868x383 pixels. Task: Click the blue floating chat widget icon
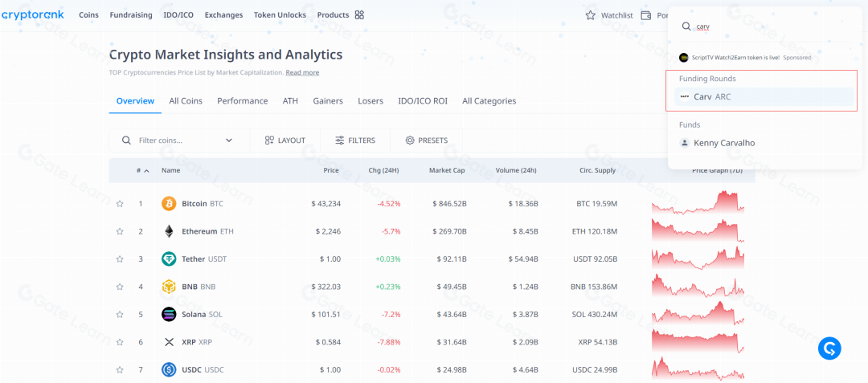tap(829, 348)
